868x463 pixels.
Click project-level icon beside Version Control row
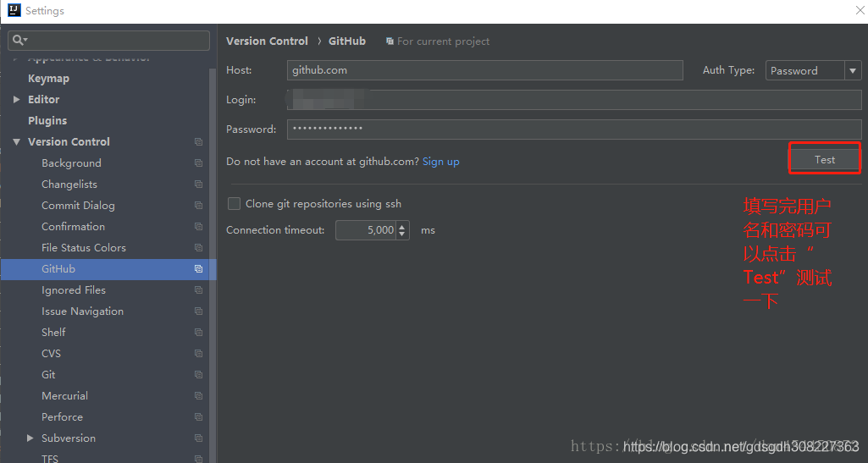coord(198,142)
